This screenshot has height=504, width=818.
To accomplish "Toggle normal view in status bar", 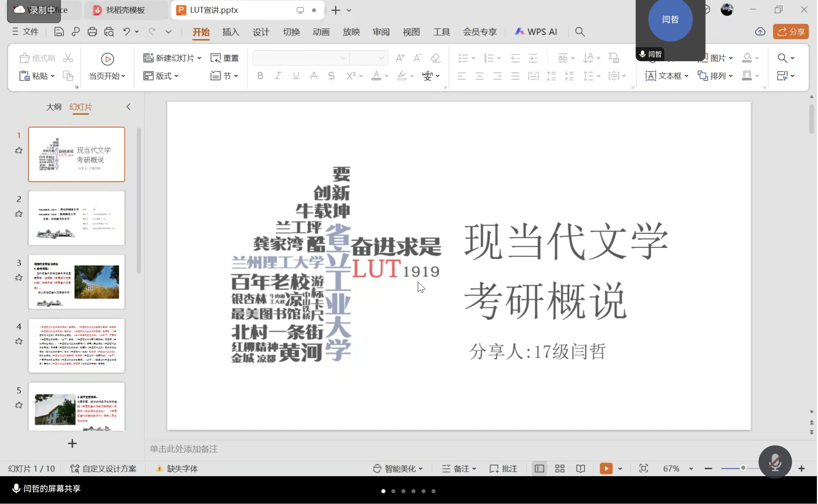I will pos(539,468).
